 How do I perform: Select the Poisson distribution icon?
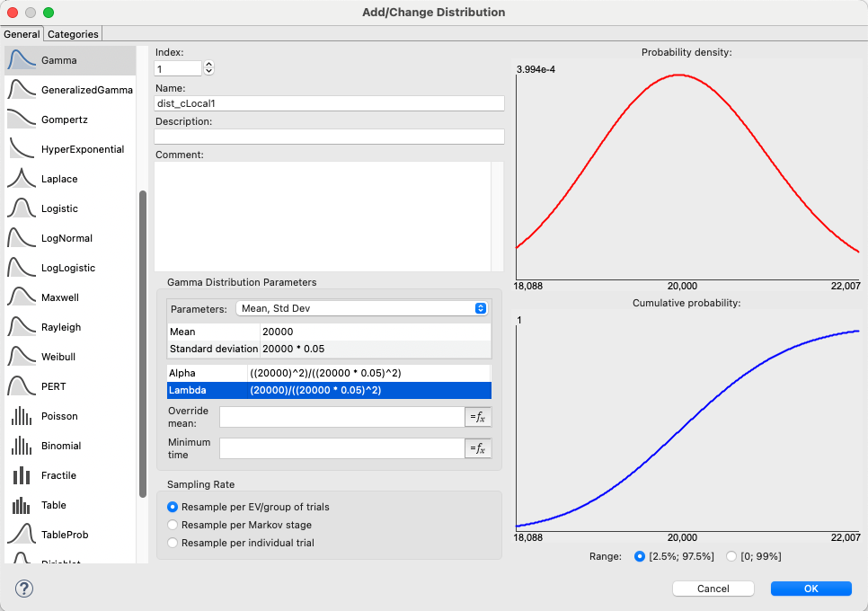pos(21,416)
